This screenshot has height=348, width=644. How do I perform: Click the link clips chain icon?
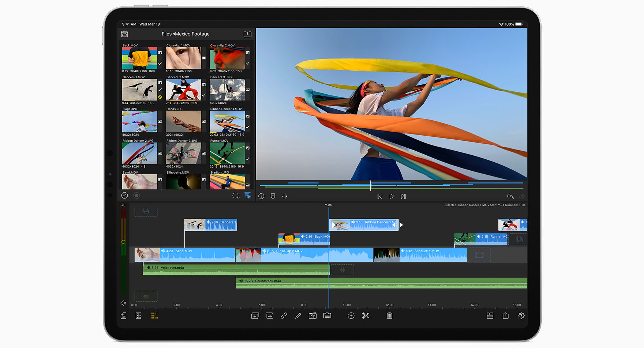pos(284,316)
